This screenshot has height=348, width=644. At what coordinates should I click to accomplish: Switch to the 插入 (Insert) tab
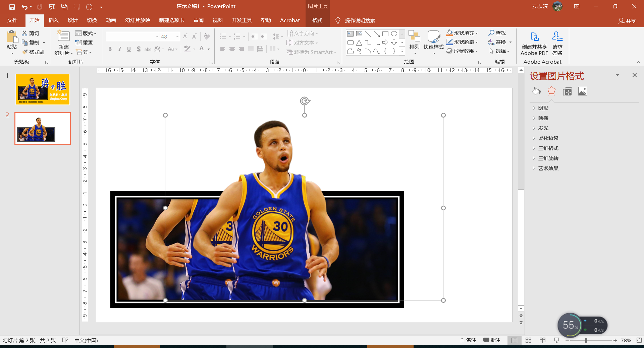53,20
